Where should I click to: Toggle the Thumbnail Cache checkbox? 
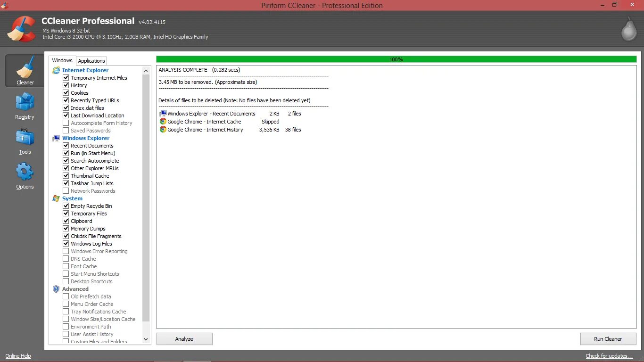(x=66, y=176)
